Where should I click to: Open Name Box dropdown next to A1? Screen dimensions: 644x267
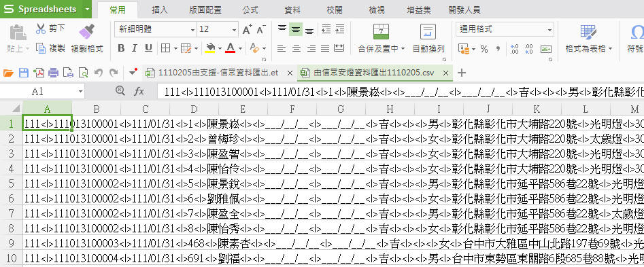[80, 92]
